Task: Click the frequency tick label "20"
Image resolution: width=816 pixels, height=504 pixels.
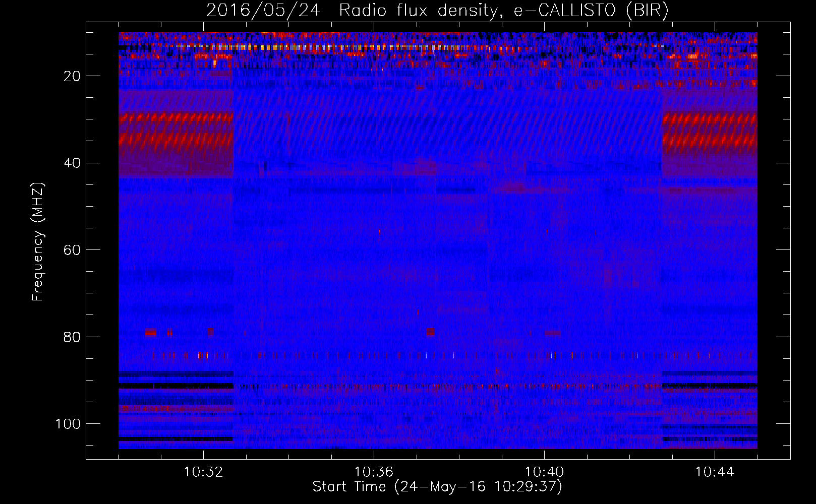Action: 73,76
